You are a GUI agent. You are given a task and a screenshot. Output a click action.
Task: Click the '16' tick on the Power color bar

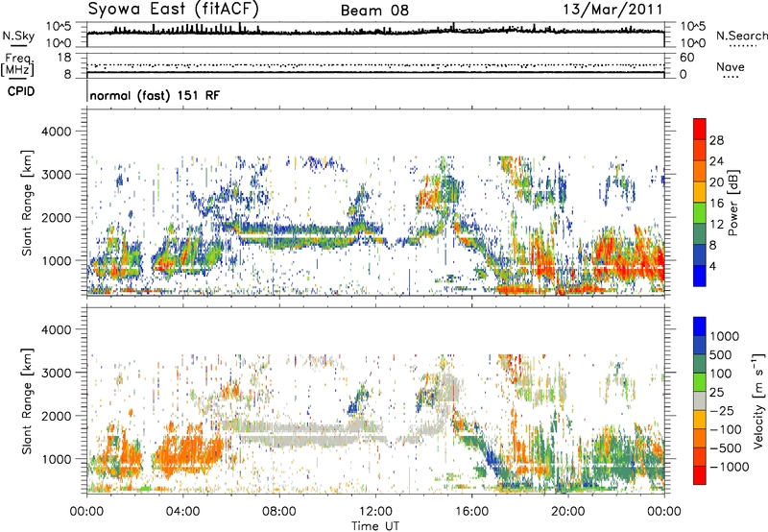[x=716, y=204]
